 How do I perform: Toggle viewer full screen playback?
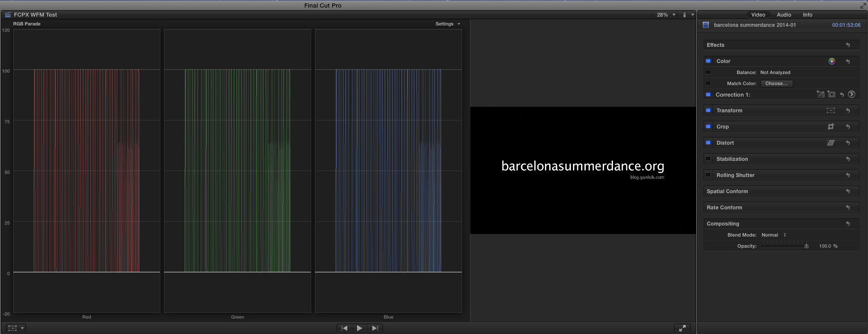click(x=682, y=328)
